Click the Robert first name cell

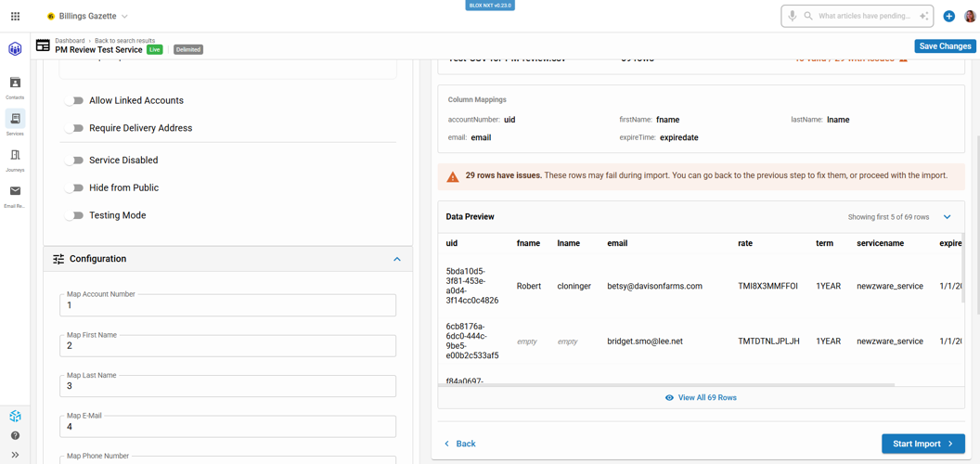coord(529,286)
